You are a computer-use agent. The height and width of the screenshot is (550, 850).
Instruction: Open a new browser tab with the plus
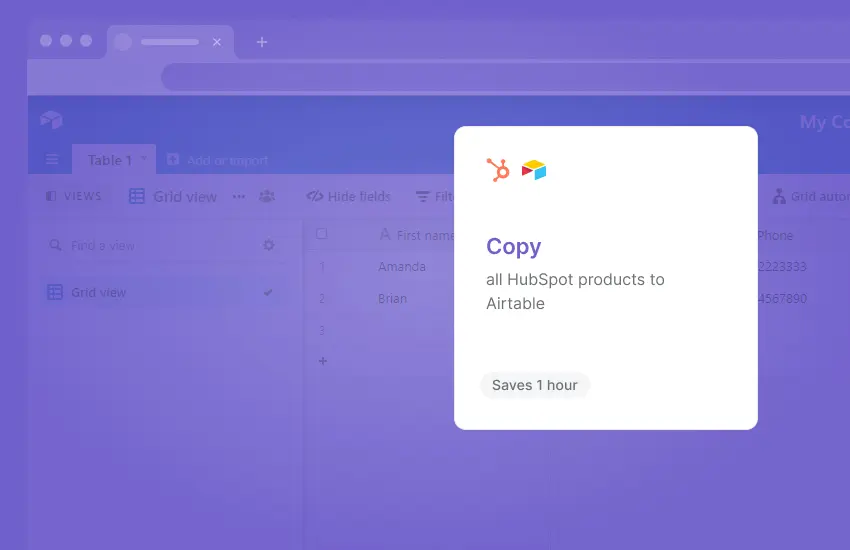pos(262,42)
